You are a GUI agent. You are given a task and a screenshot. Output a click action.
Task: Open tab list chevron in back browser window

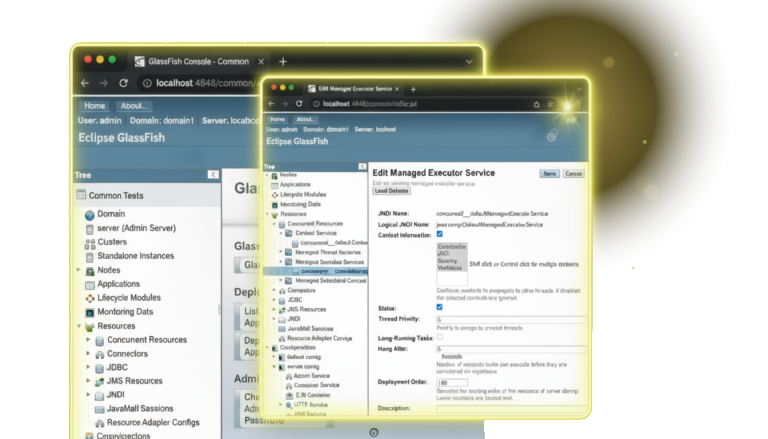pos(469,62)
